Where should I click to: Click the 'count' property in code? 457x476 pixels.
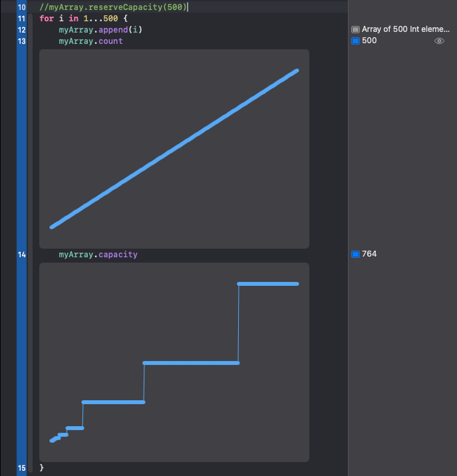[110, 41]
